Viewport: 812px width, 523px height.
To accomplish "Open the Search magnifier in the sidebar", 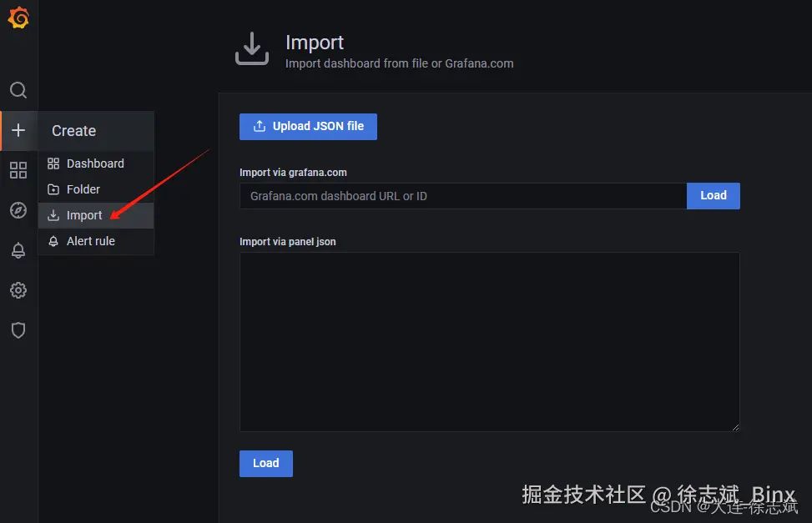I will pos(18,90).
